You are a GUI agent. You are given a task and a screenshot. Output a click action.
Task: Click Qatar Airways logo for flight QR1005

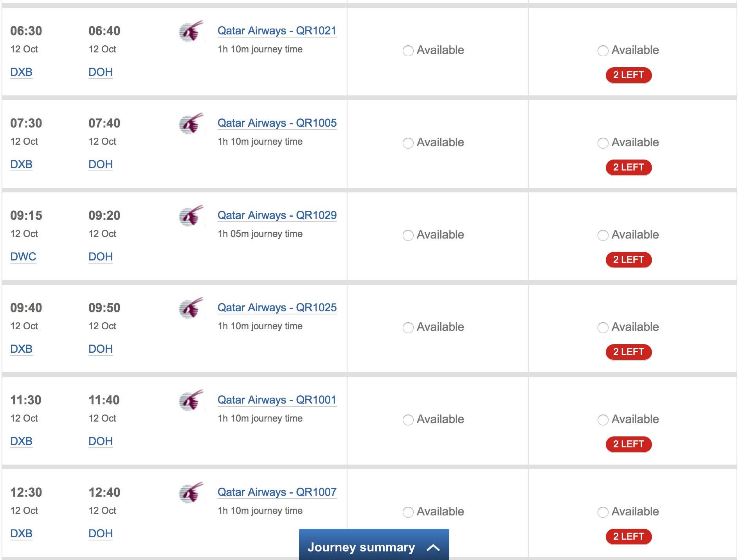pos(191,123)
